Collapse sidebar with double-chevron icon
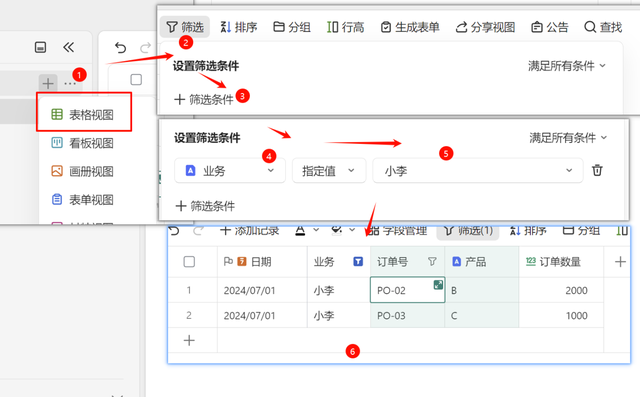The image size is (640, 397). 69,47
